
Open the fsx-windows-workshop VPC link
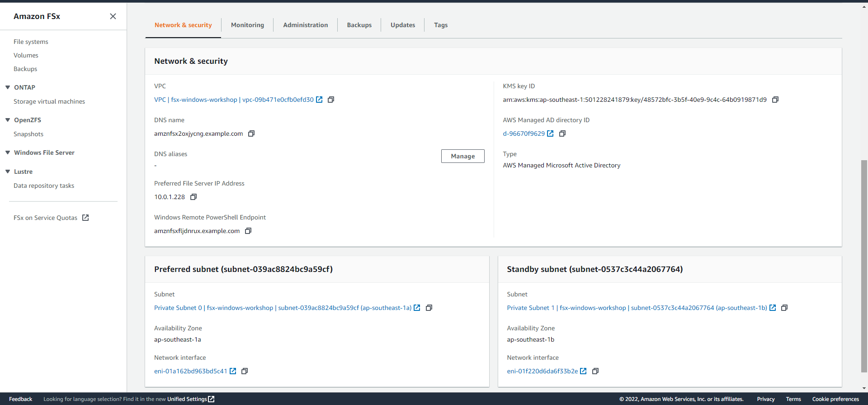coord(234,100)
